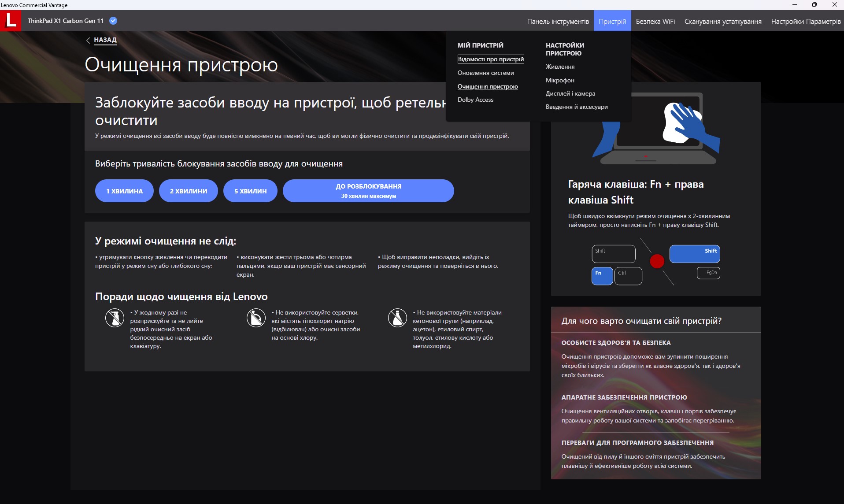Click the red Lenovo L logo
The image size is (844, 504).
[x=11, y=21]
